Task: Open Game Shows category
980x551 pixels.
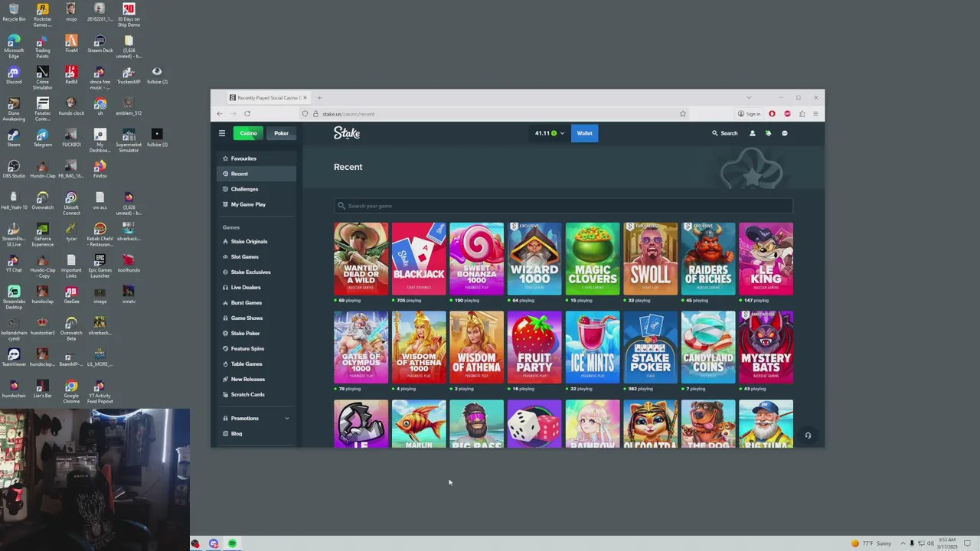Action: (256, 318)
